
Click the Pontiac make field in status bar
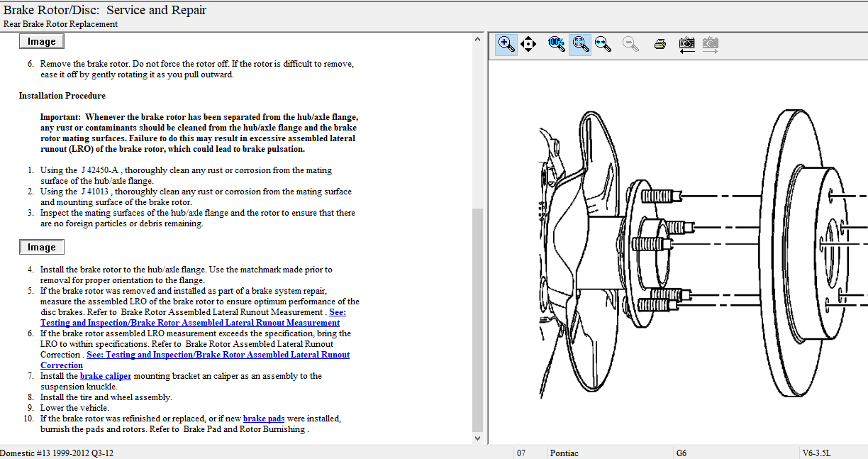564,453
